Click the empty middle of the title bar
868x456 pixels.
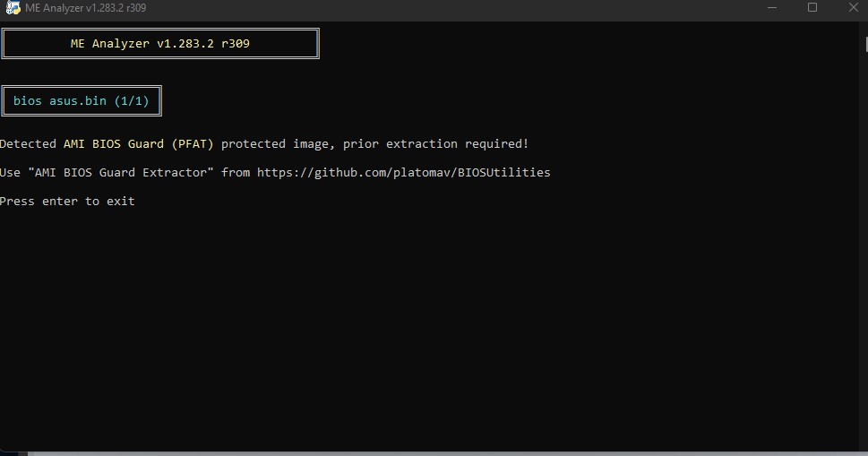(x=448, y=8)
